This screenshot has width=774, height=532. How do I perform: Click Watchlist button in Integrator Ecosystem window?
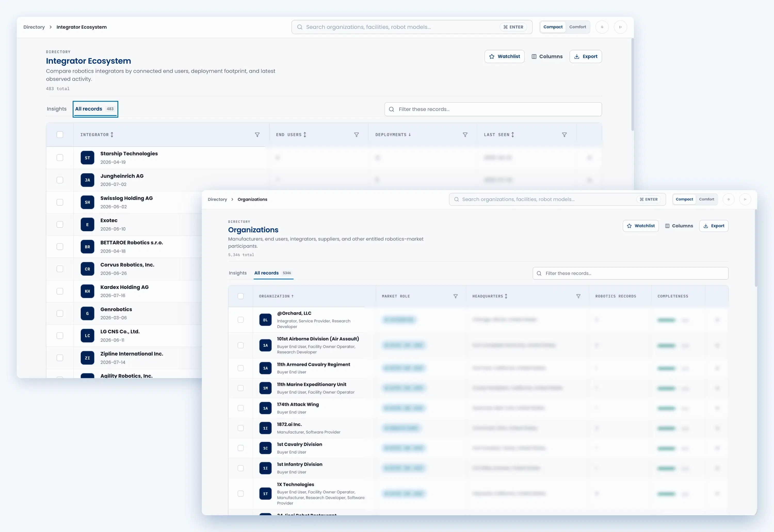click(x=504, y=57)
